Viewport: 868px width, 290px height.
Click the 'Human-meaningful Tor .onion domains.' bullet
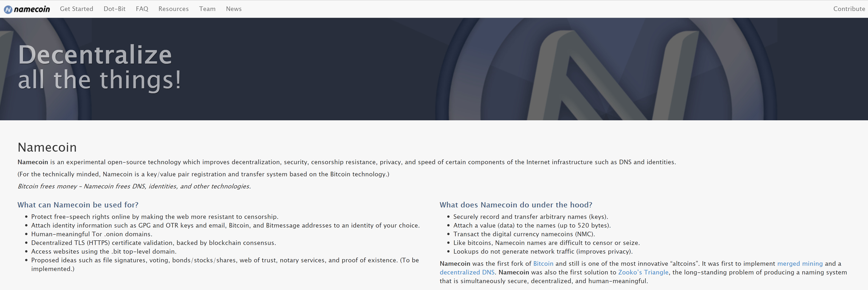coord(92,234)
